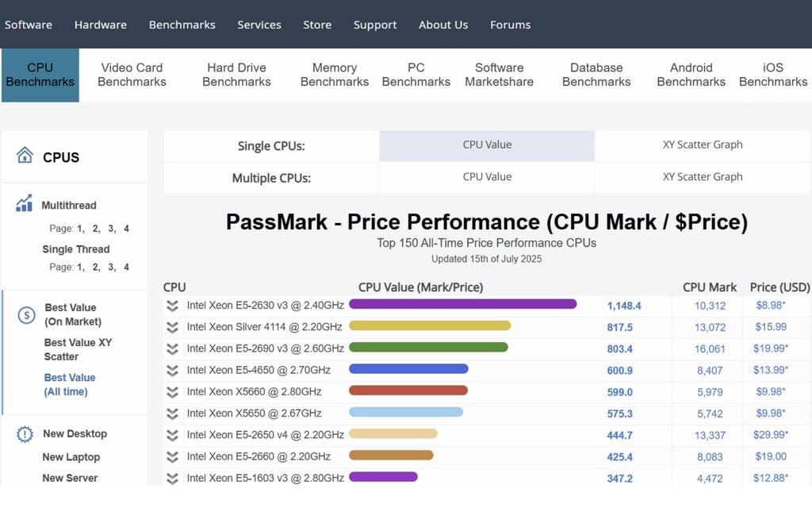Click the purple E5-2630 v3 value bar
The height and width of the screenshot is (508, 812).
pyautogui.click(x=463, y=304)
